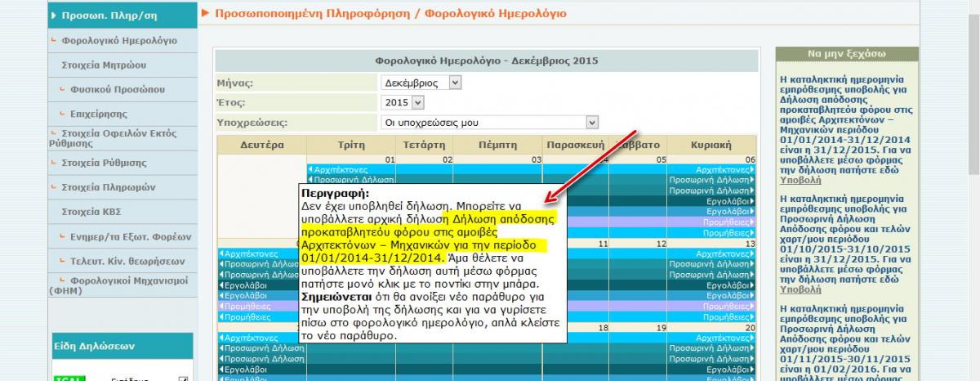Image resolution: width=980 pixels, height=381 pixels.
Task: Toggle the first checkbox under Είδη Δηλώσεων
Action: 183,379
